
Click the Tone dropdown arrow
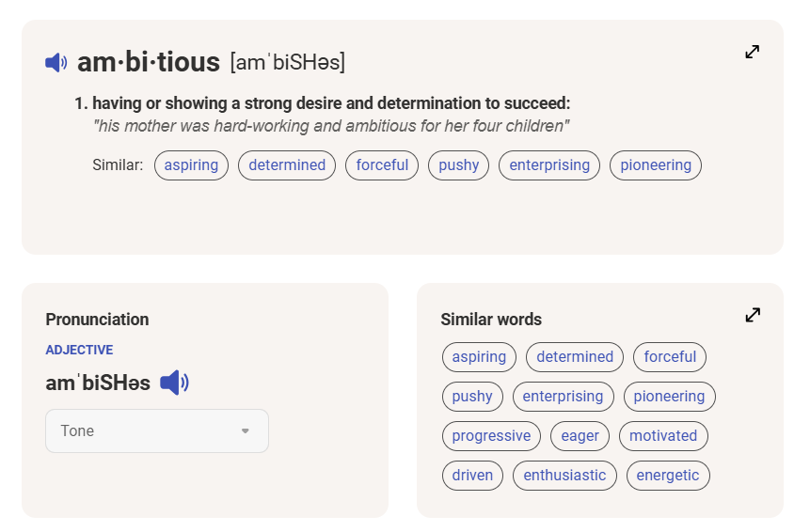pos(246,431)
